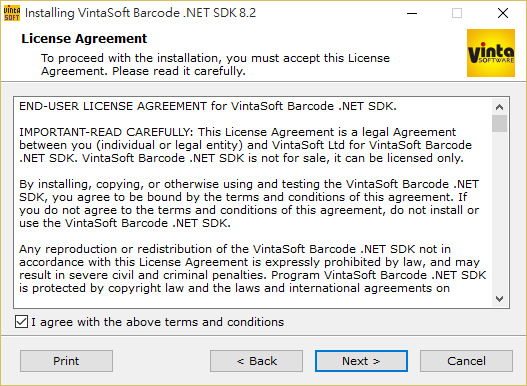Screen dimensions: 527x386
Task: Uncheck the agree with terms checkbox
Action: pos(21,322)
